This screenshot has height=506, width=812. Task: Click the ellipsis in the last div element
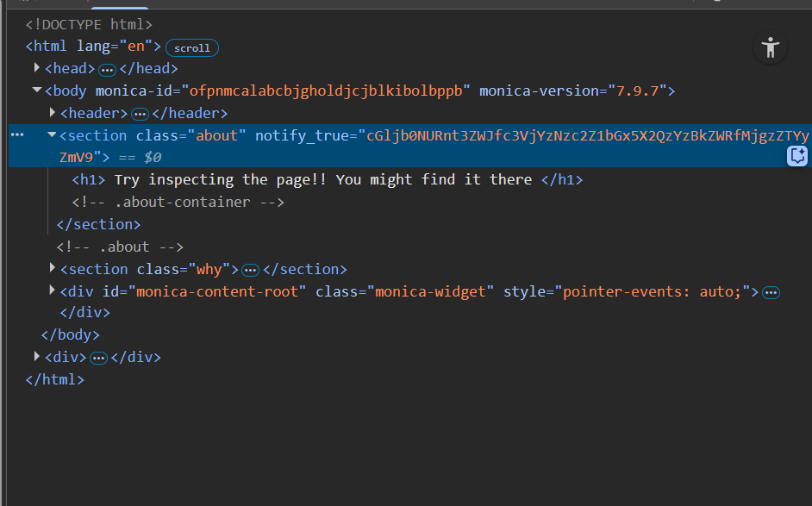click(x=98, y=358)
